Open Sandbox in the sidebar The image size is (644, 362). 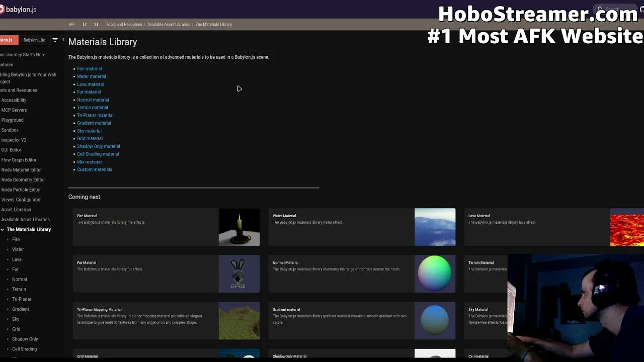point(10,130)
